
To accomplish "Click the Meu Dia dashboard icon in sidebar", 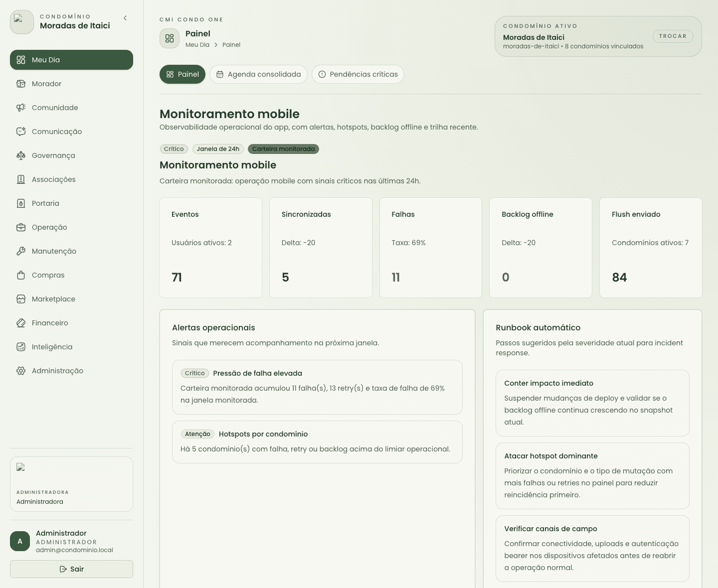I will (x=21, y=60).
